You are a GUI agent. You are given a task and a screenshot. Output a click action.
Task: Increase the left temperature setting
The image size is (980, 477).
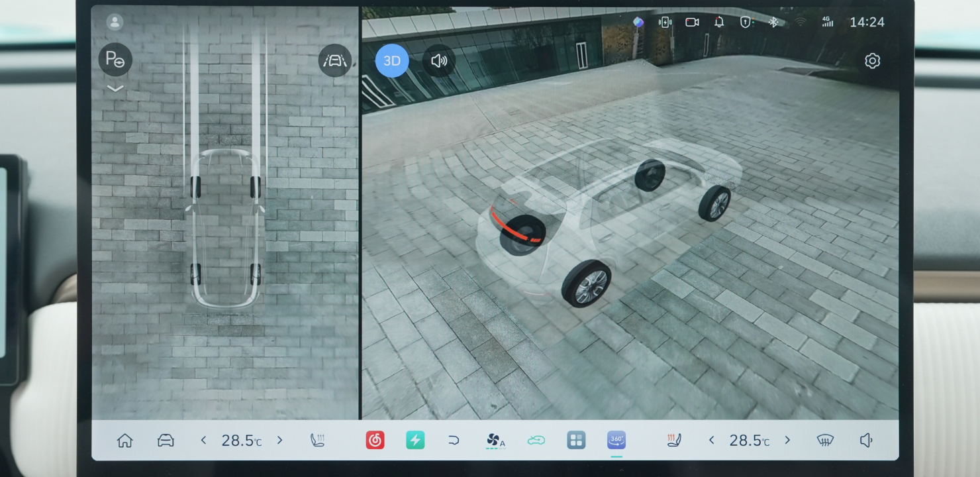(279, 441)
